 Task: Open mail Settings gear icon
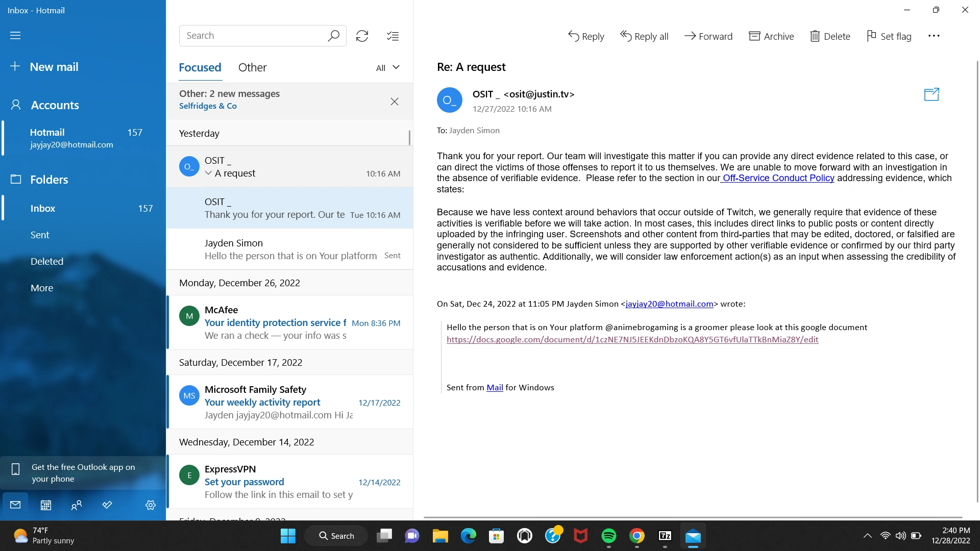point(150,505)
